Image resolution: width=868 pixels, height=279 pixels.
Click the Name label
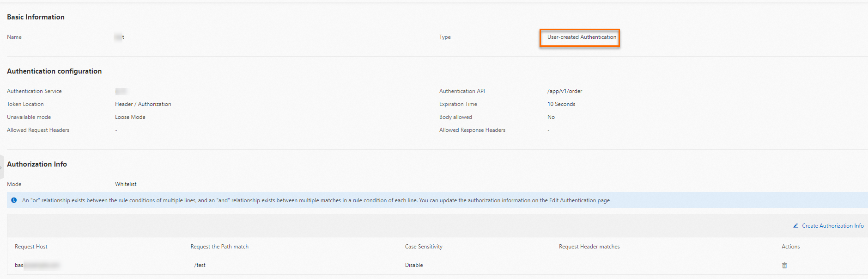tap(14, 37)
